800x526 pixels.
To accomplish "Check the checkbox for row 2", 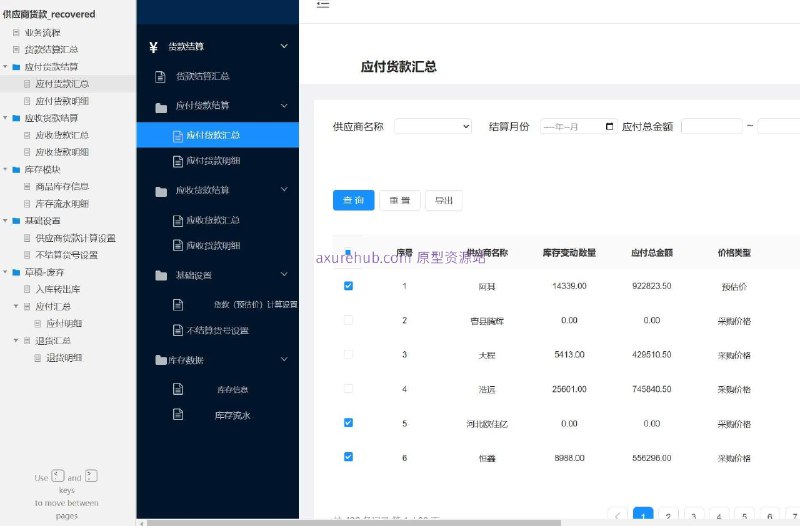I will point(348,320).
